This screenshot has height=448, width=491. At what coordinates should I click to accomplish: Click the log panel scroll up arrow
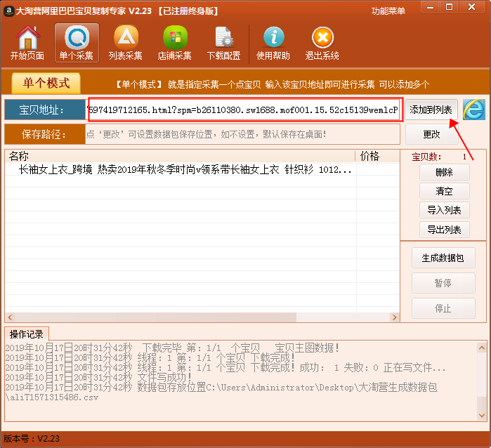(482, 348)
